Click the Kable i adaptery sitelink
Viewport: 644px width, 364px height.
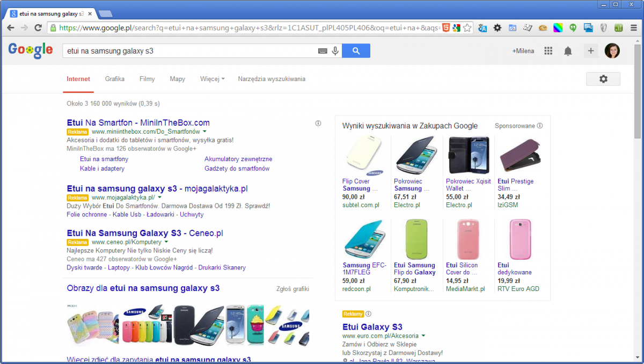102,168
